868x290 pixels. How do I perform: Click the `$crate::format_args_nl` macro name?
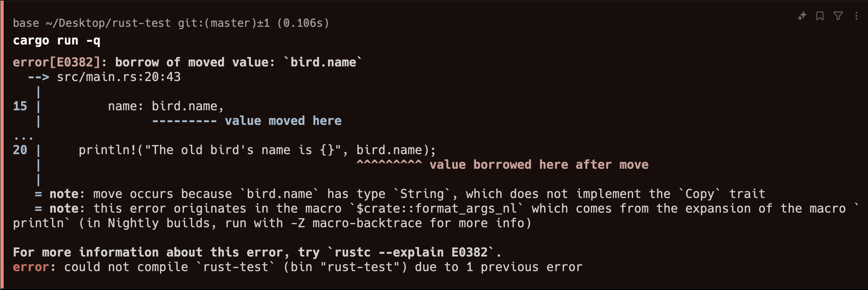click(436, 209)
